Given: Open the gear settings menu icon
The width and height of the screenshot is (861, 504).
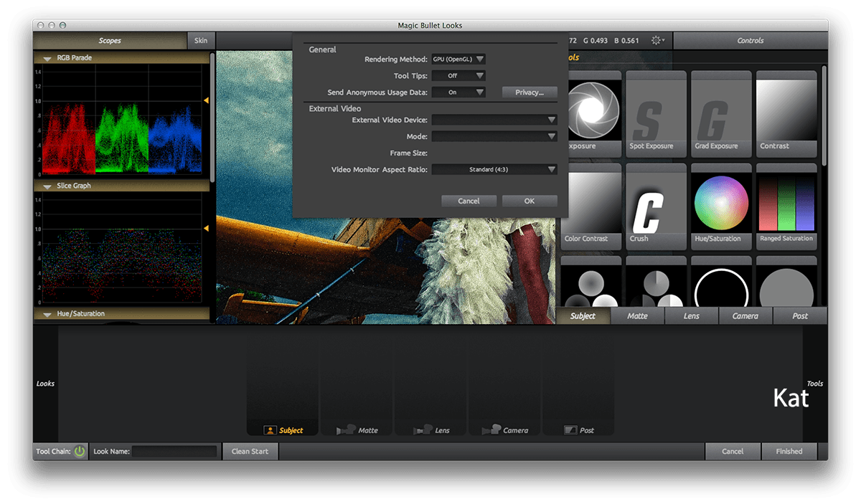Looking at the screenshot, I should pos(657,41).
